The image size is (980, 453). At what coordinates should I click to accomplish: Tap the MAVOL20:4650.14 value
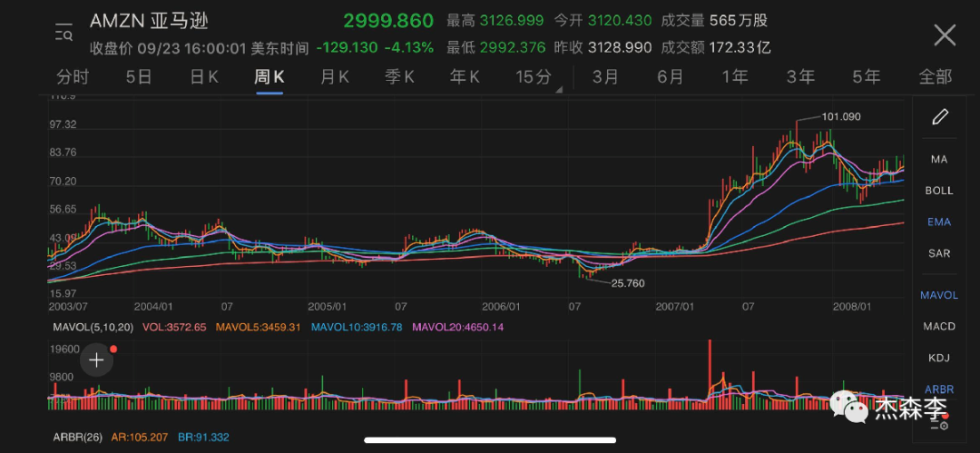click(x=457, y=327)
